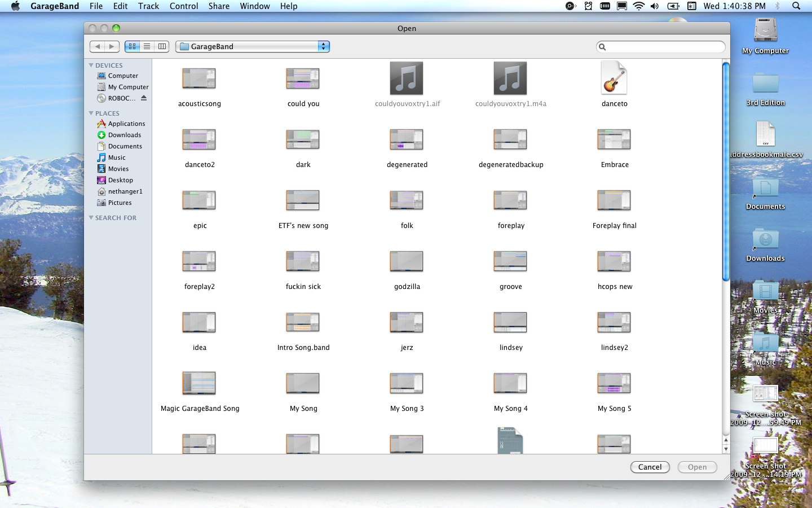Open the GarageBand application menu

[x=55, y=6]
